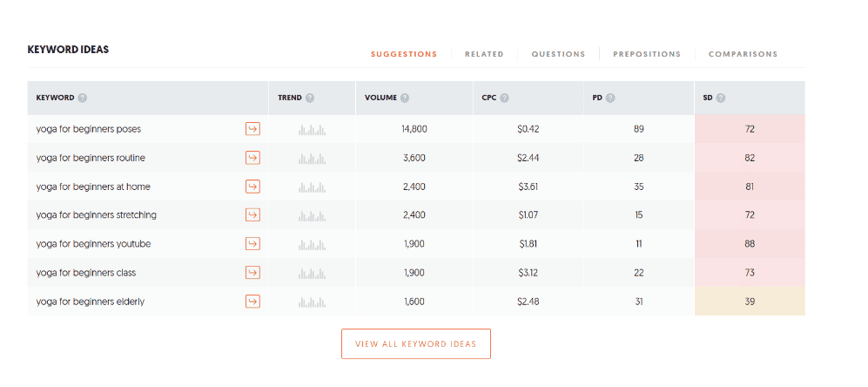Screen dimensions: 868x387
Task: Click help icon next to Volume header
Action: point(405,98)
